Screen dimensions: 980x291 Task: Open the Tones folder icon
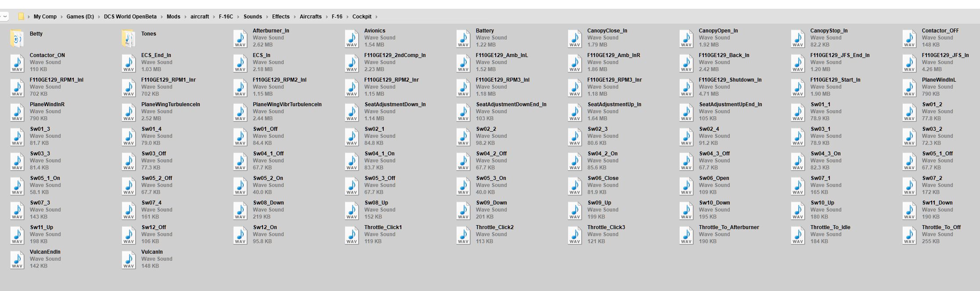tap(128, 39)
